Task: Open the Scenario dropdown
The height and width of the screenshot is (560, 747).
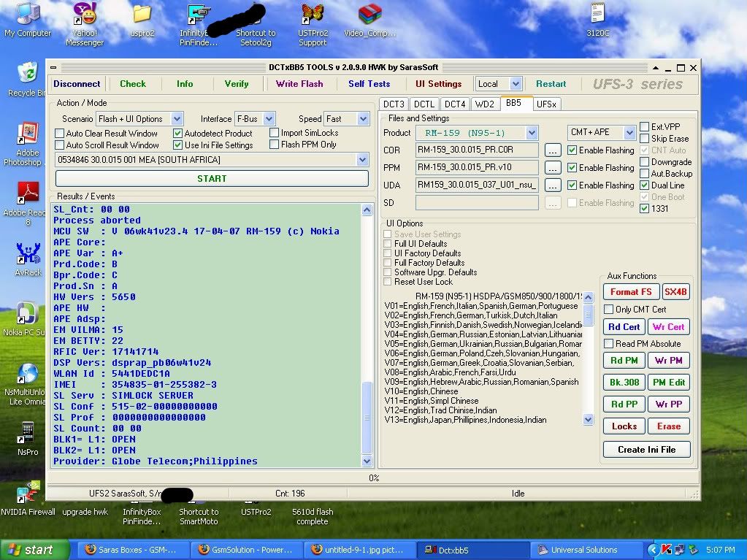Action: click(177, 118)
